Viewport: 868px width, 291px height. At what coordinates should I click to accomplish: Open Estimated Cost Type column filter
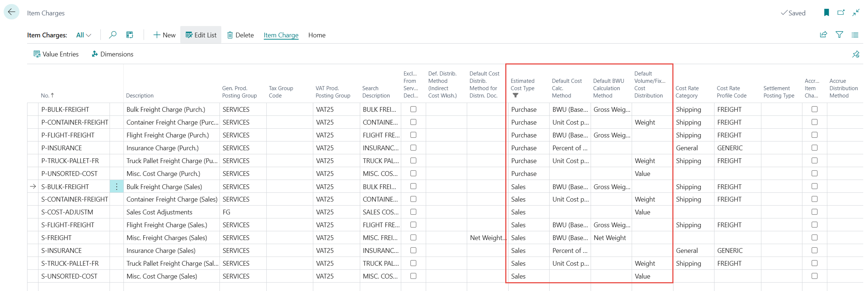tap(516, 95)
